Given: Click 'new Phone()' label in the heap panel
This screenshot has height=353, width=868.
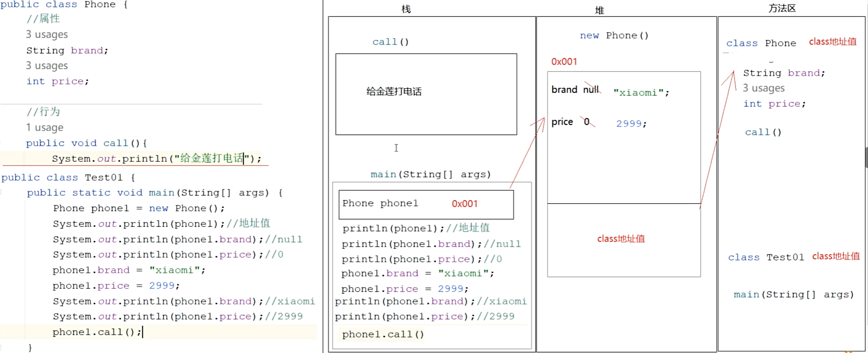Looking at the screenshot, I should [x=614, y=36].
